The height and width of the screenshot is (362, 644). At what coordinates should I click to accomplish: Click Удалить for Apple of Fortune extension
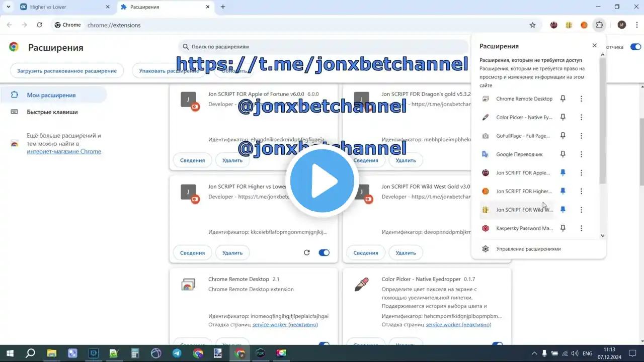232,160
